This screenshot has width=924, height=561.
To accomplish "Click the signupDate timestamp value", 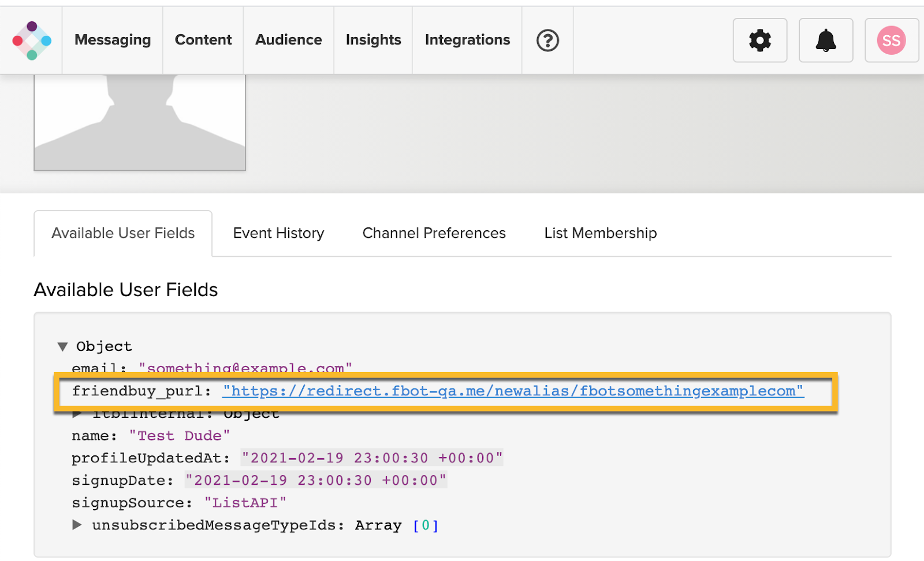I will [x=316, y=481].
